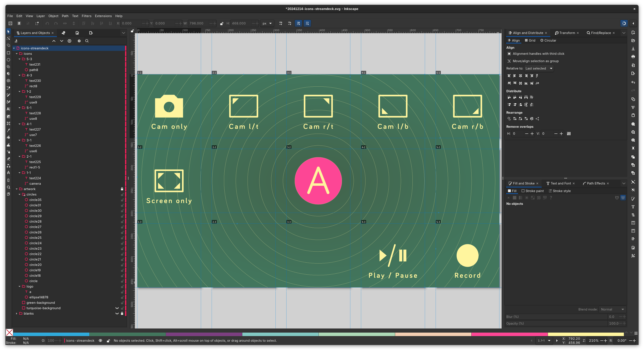The image size is (644, 351).
Task: Select the Gradient tool
Action: [8, 116]
